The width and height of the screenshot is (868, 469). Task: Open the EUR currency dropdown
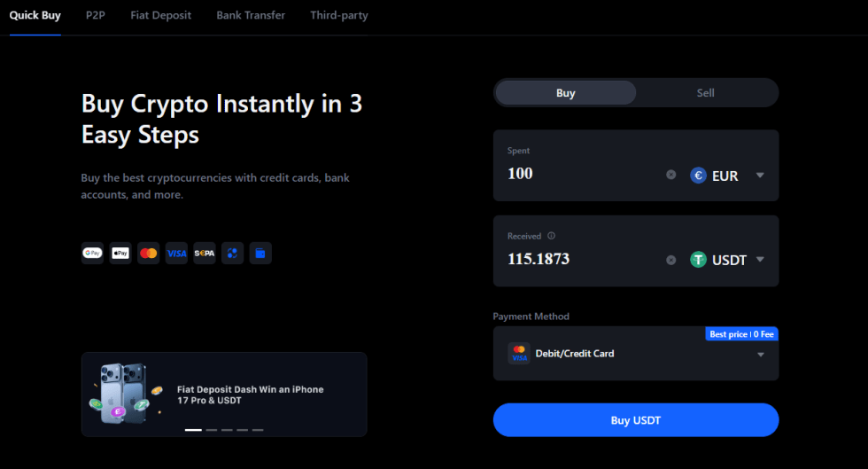pos(726,176)
